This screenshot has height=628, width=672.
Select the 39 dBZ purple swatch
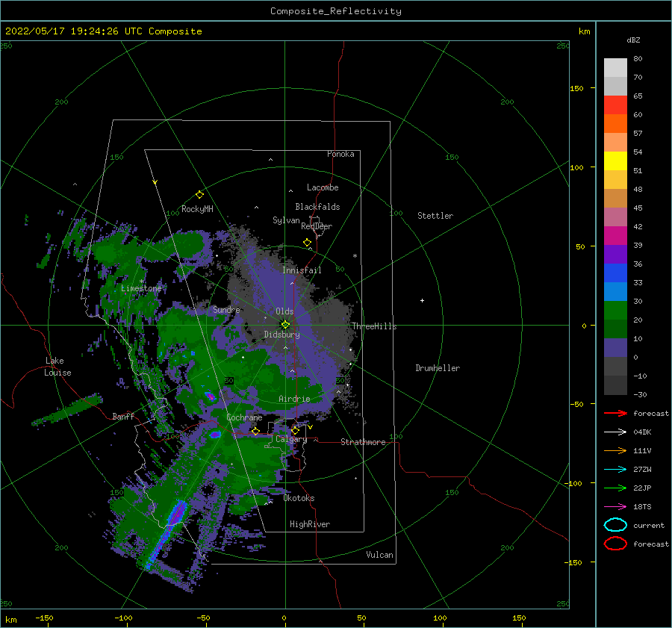click(615, 254)
